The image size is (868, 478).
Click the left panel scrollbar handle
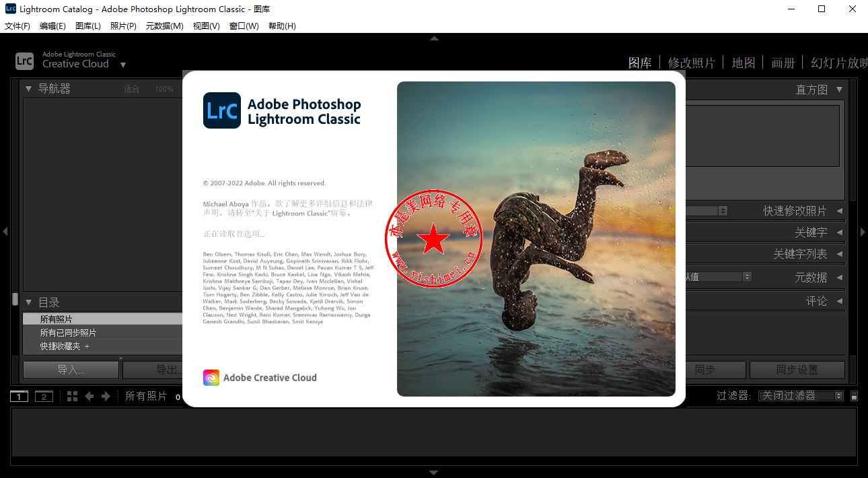click(x=15, y=299)
